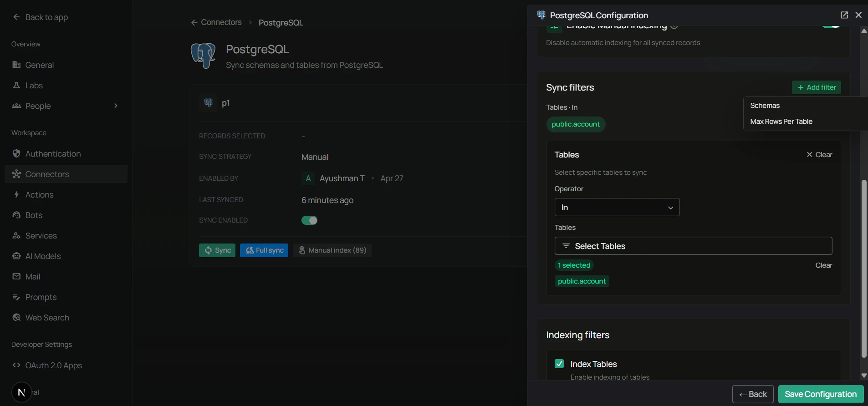This screenshot has width=868, height=406.
Task: Open the Labs sidebar item
Action: [66, 85]
